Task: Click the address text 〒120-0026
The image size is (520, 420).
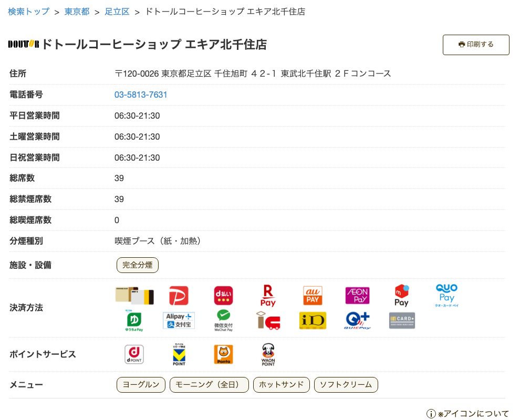Action: (x=137, y=73)
